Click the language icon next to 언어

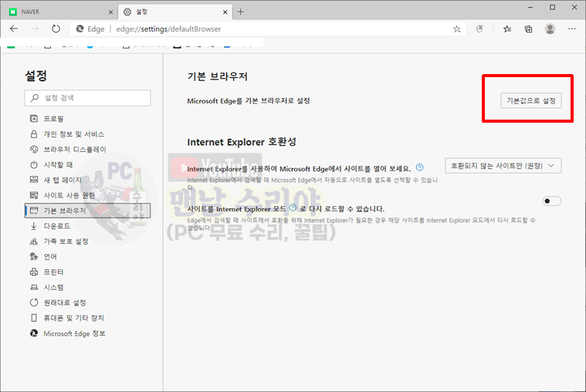34,256
